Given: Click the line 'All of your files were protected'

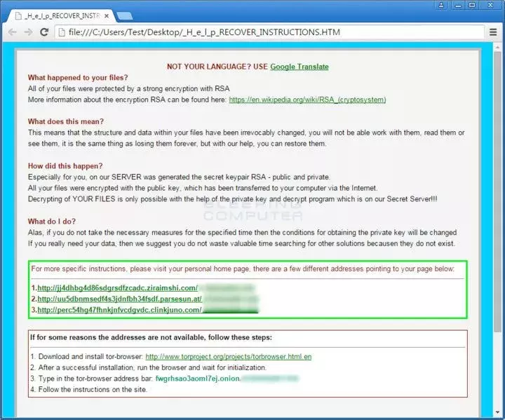Looking at the screenshot, I should point(129,88).
